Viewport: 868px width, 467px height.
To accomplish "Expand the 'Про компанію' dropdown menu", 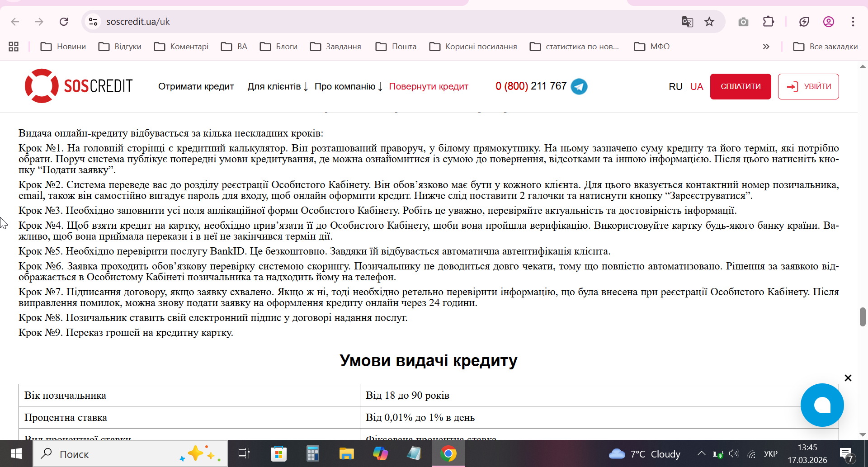I will [349, 86].
